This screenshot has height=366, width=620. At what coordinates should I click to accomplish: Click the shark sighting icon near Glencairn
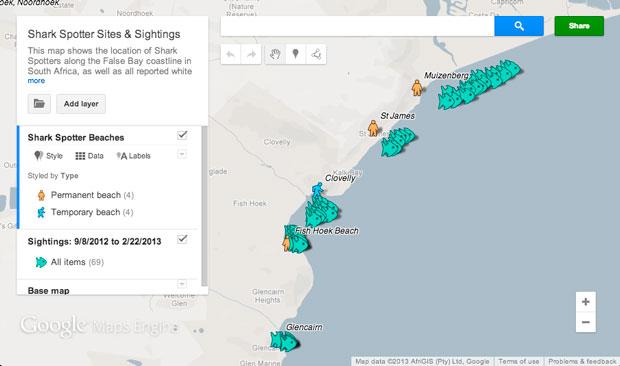point(284,341)
